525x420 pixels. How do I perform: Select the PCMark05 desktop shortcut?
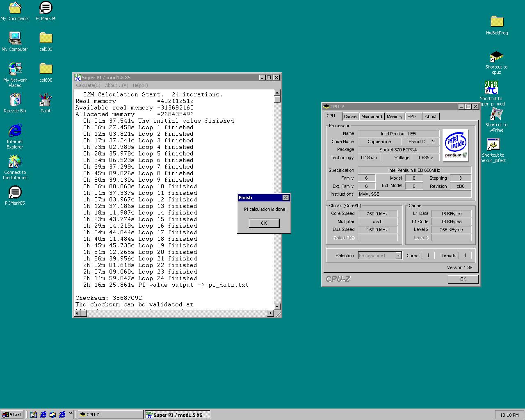click(15, 196)
